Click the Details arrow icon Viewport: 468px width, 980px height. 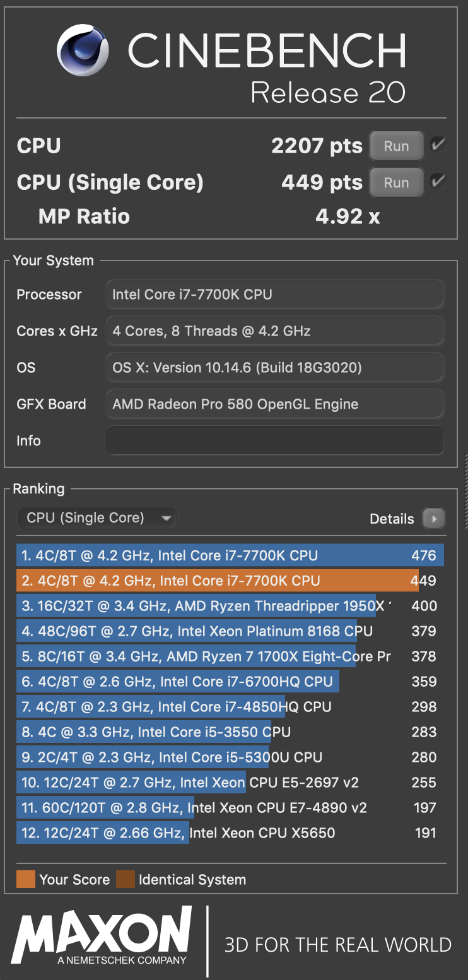click(434, 518)
